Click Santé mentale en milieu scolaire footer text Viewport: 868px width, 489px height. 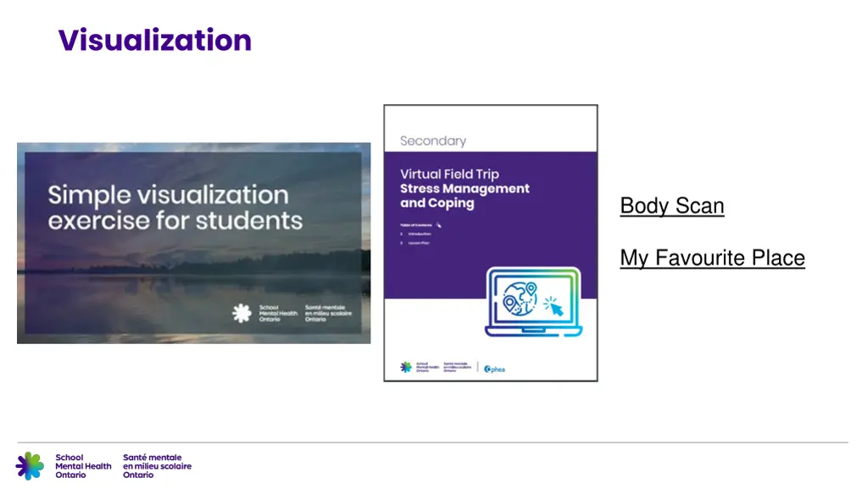[x=157, y=466]
